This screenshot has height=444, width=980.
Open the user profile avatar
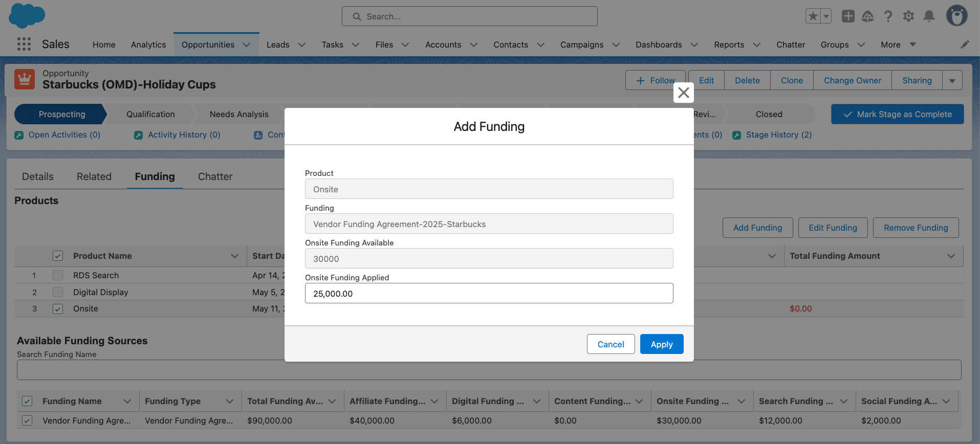click(956, 16)
